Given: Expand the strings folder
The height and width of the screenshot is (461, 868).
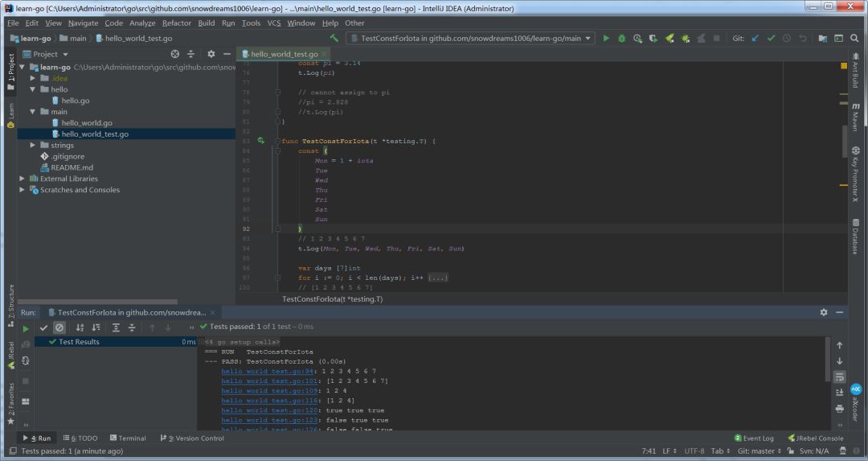Looking at the screenshot, I should pos(33,146).
